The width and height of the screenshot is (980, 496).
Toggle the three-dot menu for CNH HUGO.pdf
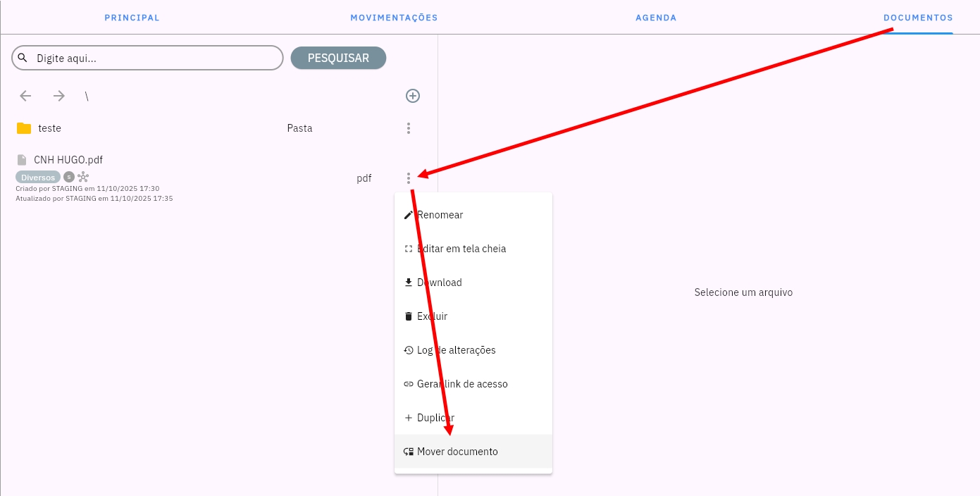pyautogui.click(x=409, y=178)
